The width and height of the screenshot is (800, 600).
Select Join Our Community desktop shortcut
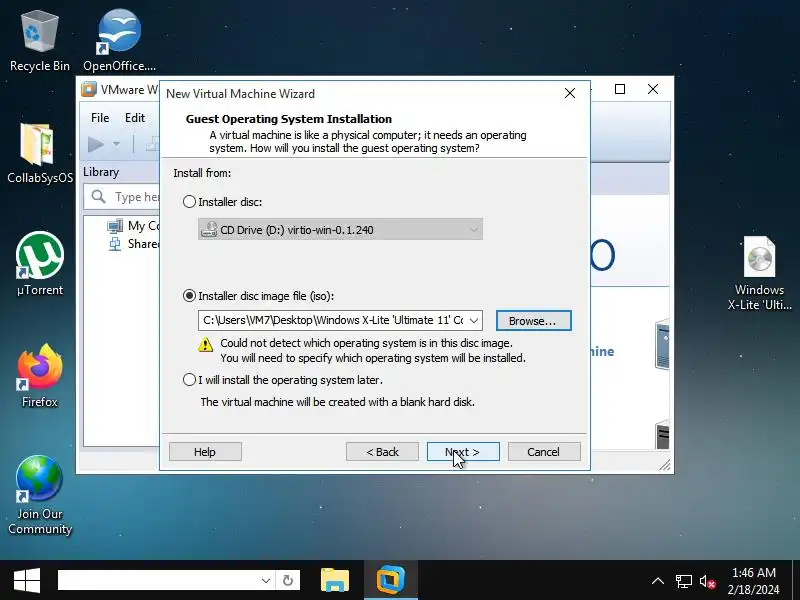(x=40, y=495)
